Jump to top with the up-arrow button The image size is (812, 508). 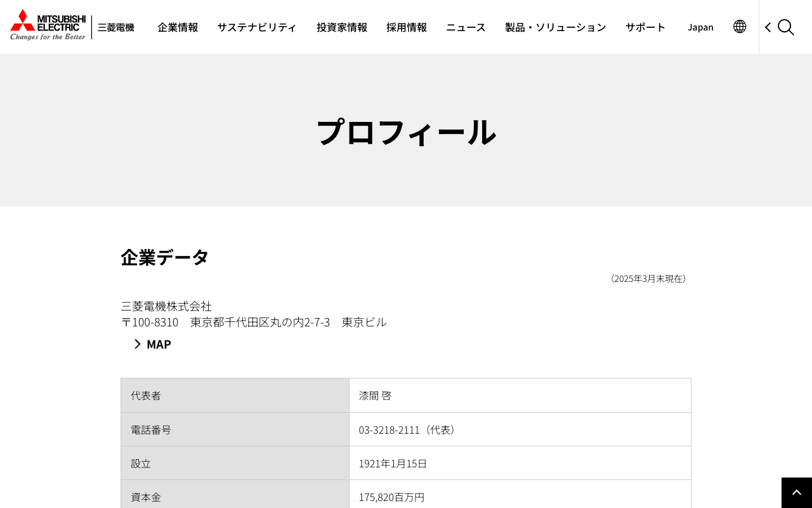tap(797, 493)
